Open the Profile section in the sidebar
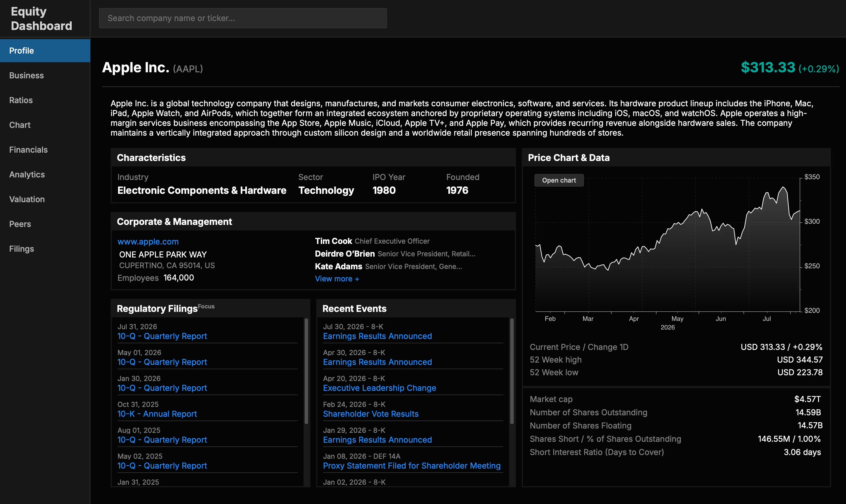This screenshot has width=846, height=504. click(x=45, y=51)
